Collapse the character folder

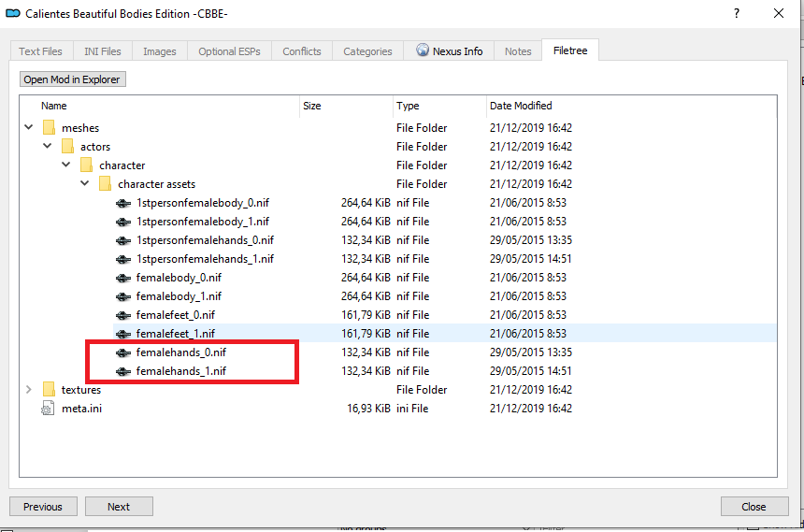tap(66, 165)
